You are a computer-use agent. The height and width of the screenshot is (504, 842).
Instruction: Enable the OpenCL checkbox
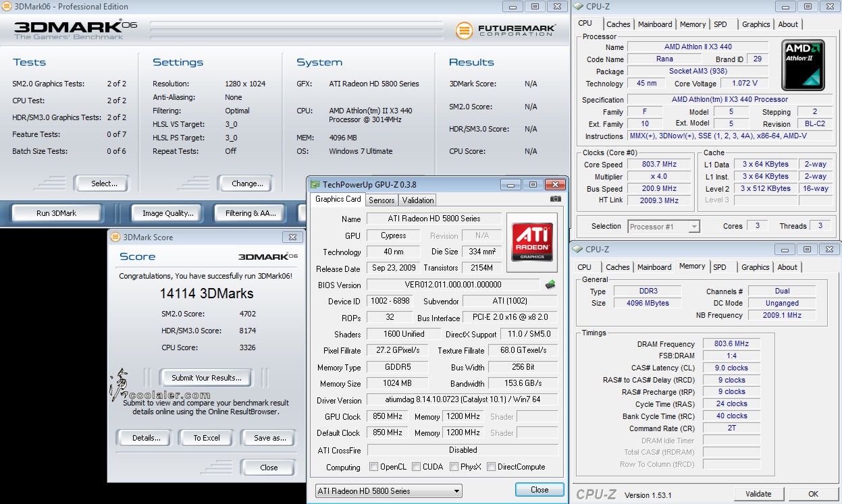pyautogui.click(x=374, y=467)
